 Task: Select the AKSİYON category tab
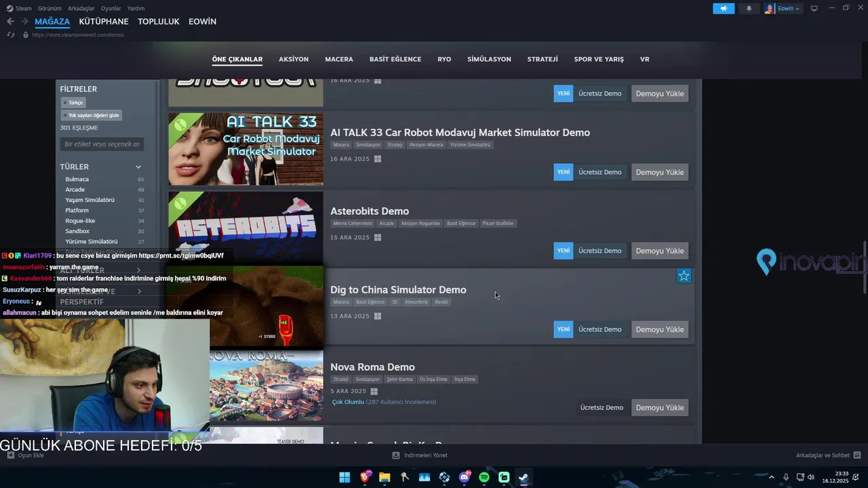pos(294,59)
